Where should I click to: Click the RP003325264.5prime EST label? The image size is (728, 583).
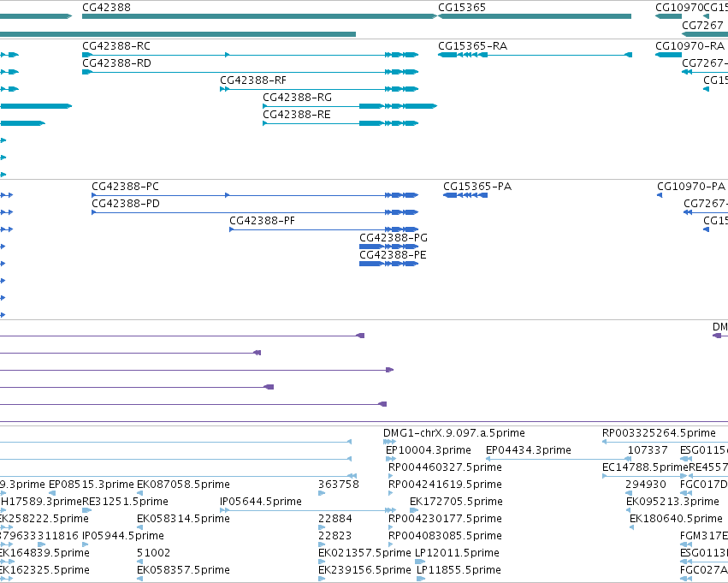click(659, 433)
